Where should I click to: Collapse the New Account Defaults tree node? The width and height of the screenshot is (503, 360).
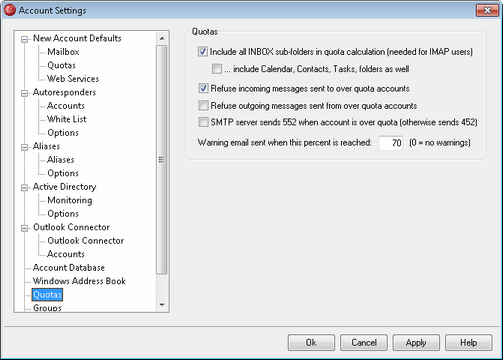(24, 40)
